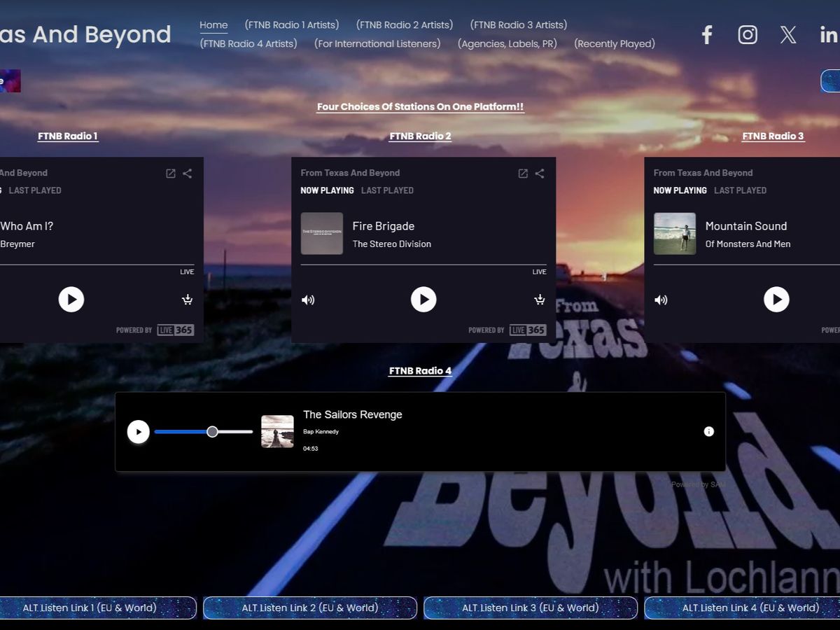Viewport: 840px width, 630px height.
Task: Play the FTNB Radio 2 stream
Action: click(x=423, y=300)
